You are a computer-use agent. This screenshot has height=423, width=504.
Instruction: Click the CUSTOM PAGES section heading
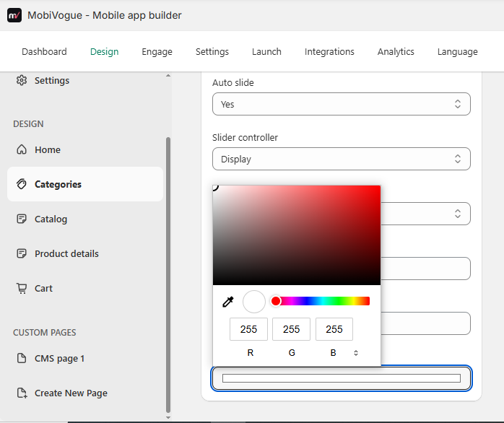click(44, 332)
